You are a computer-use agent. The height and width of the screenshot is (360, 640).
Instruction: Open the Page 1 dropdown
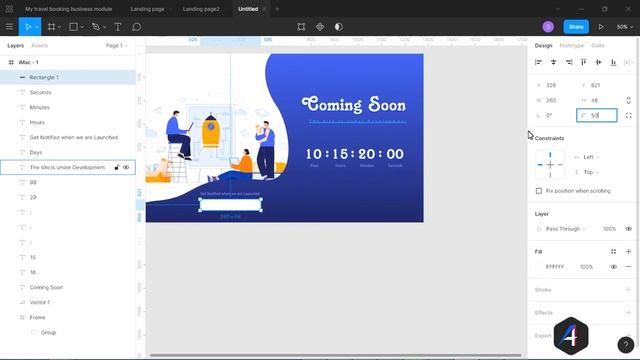[x=116, y=46]
